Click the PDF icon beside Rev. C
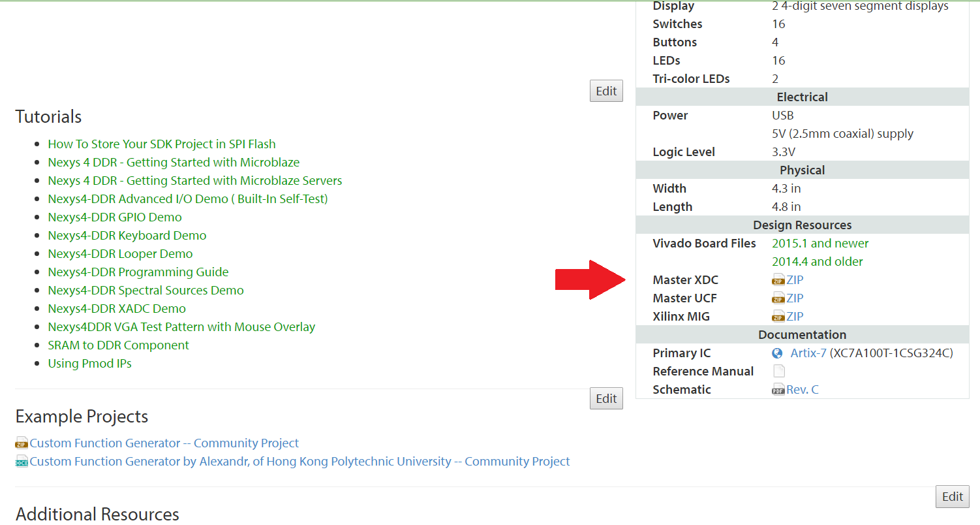The height and width of the screenshot is (525, 980). pyautogui.click(x=778, y=390)
